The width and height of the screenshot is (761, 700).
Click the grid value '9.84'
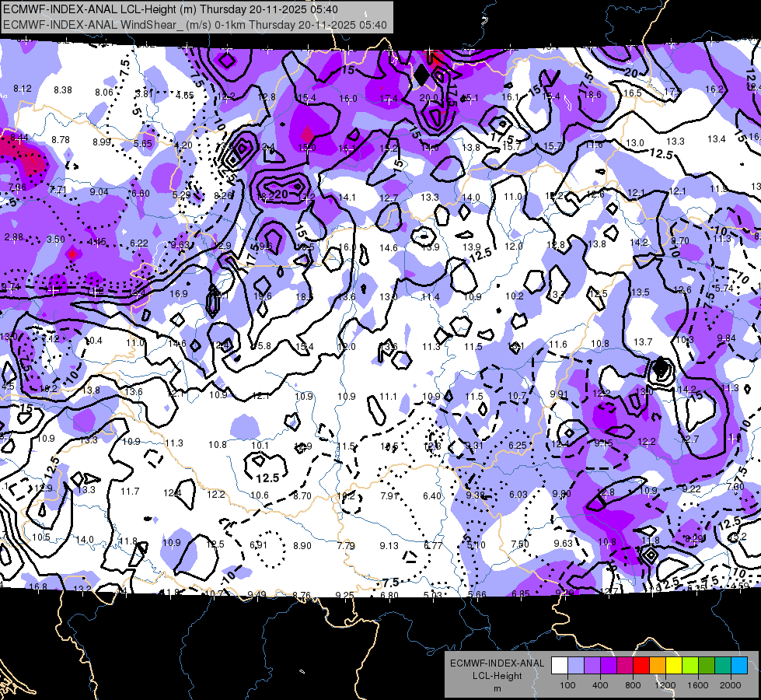[x=727, y=338]
